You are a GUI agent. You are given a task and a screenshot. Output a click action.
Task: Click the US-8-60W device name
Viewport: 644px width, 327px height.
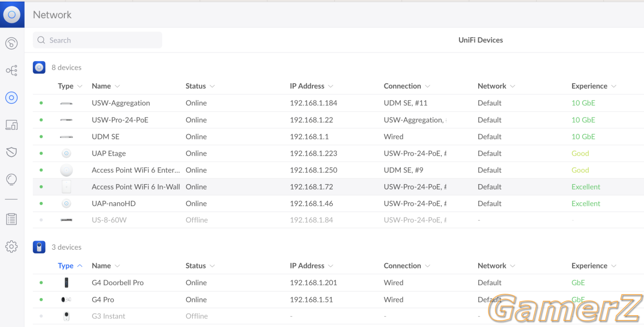coord(109,220)
